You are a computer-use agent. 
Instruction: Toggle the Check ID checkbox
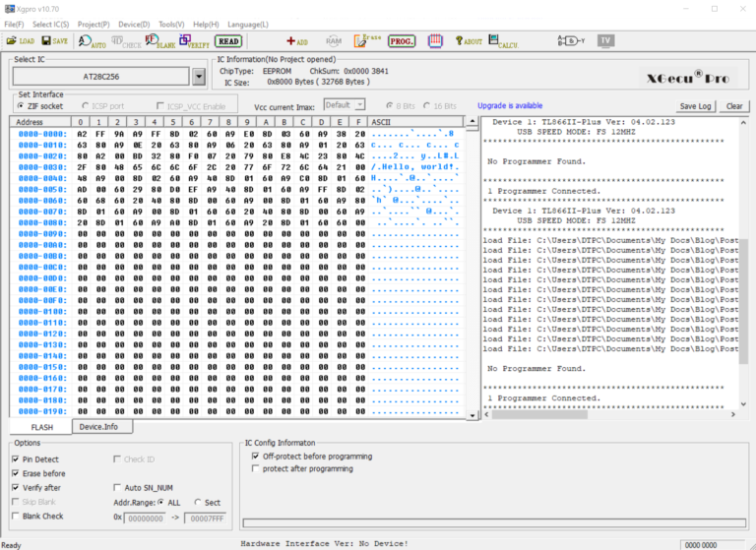coord(117,458)
